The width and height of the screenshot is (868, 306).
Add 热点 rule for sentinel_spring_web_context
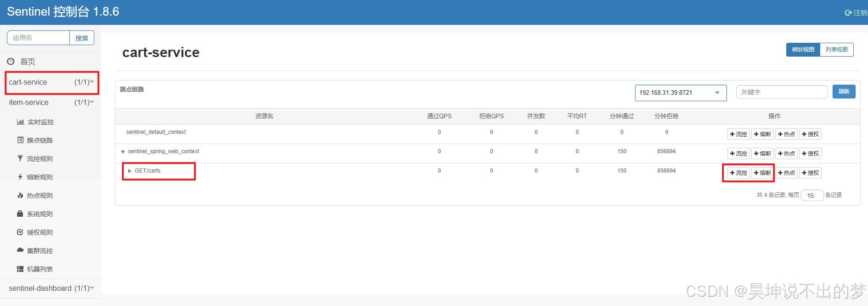786,154
